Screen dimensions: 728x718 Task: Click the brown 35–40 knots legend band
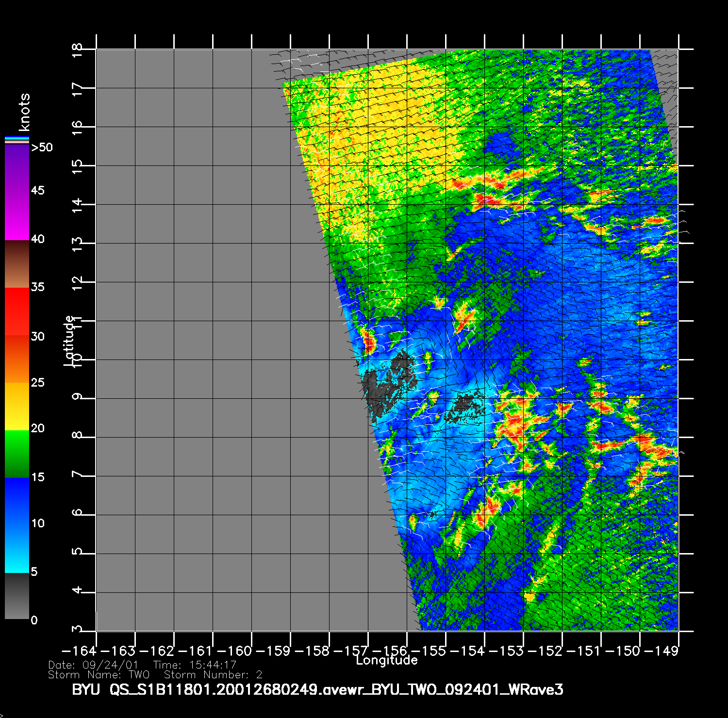(x=17, y=264)
